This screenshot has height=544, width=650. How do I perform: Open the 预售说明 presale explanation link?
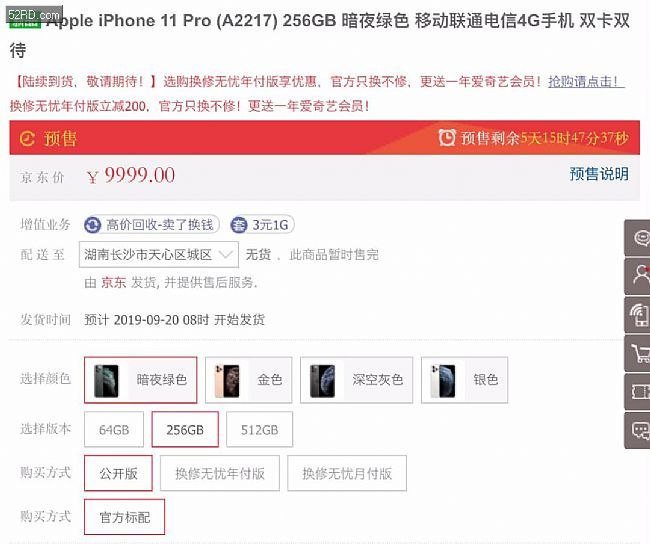[599, 174]
